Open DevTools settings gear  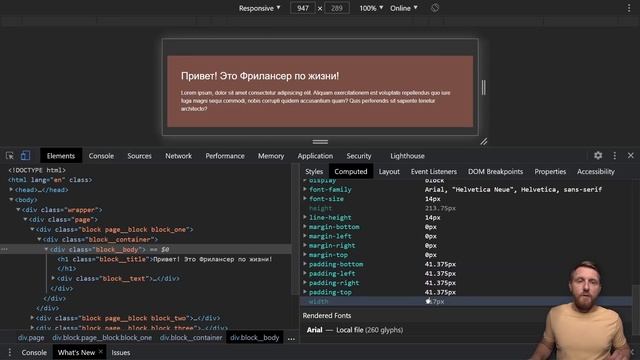pyautogui.click(x=598, y=156)
